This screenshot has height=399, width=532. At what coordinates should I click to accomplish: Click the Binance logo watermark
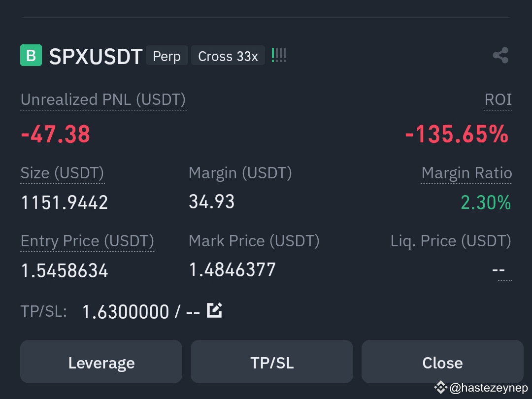pos(440,387)
